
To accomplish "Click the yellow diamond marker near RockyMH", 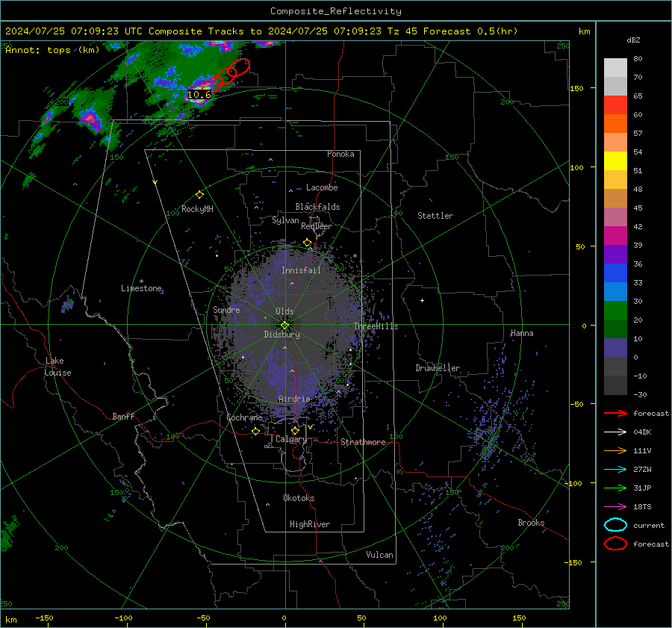I will [199, 195].
